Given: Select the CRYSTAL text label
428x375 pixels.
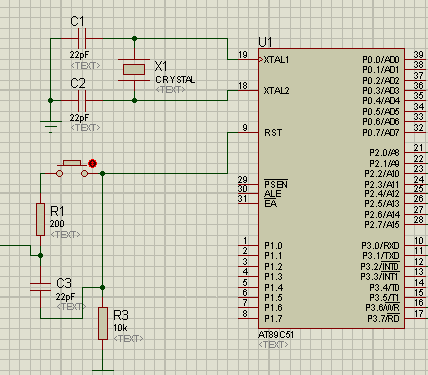Looking at the screenshot, I should [175, 80].
